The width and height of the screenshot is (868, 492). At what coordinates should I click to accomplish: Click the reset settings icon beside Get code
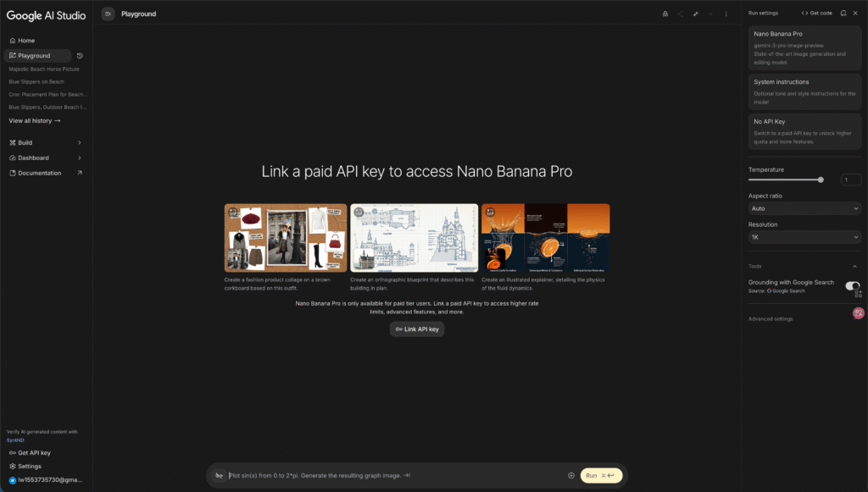pos(843,13)
